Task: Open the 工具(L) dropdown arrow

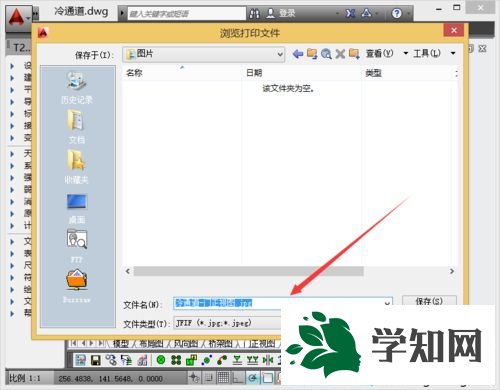Action: [x=453, y=53]
